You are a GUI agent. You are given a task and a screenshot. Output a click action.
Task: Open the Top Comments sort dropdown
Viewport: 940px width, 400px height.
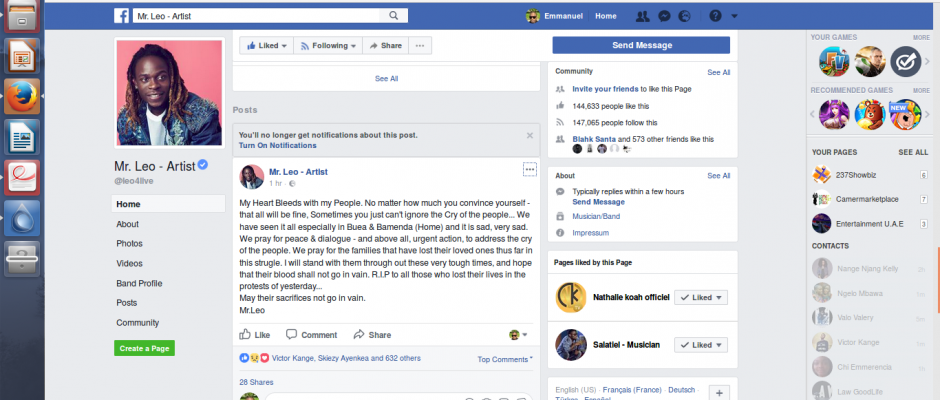pos(505,359)
